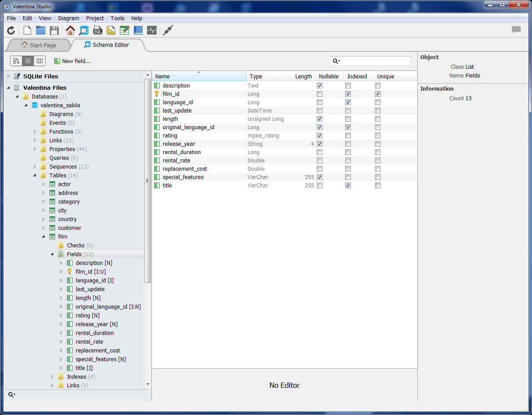The height and width of the screenshot is (415, 532).
Task: Open the SQL Editor toolbar icon
Action: point(98,30)
